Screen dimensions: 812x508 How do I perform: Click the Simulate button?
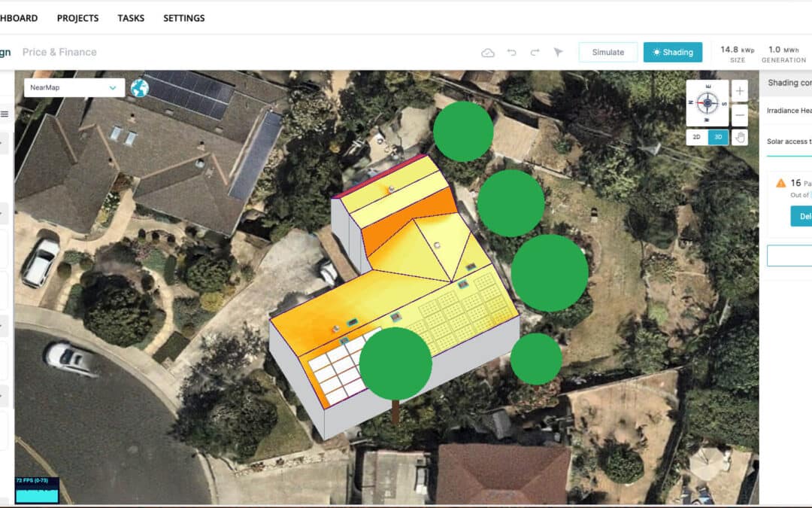pyautogui.click(x=608, y=52)
